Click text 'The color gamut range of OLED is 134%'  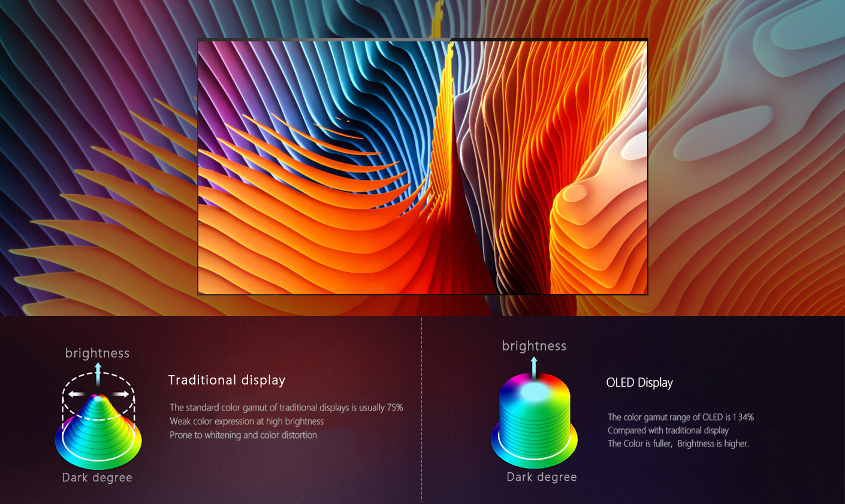pyautogui.click(x=681, y=417)
